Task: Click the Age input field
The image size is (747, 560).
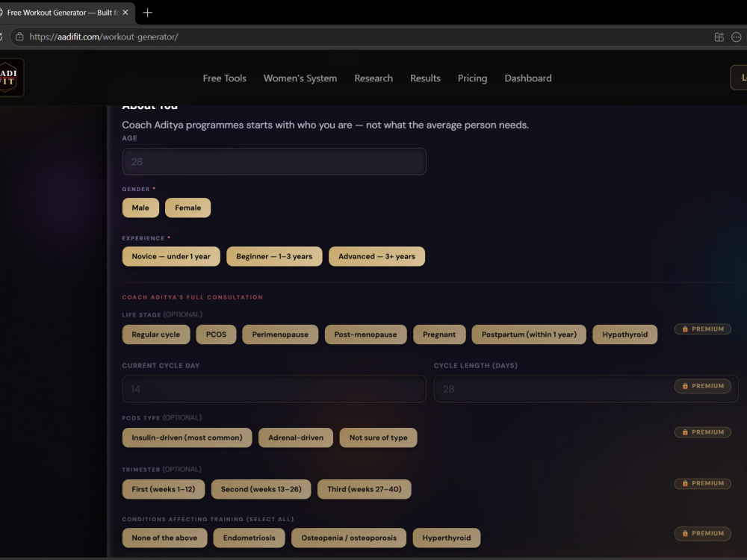Action: pyautogui.click(x=274, y=161)
